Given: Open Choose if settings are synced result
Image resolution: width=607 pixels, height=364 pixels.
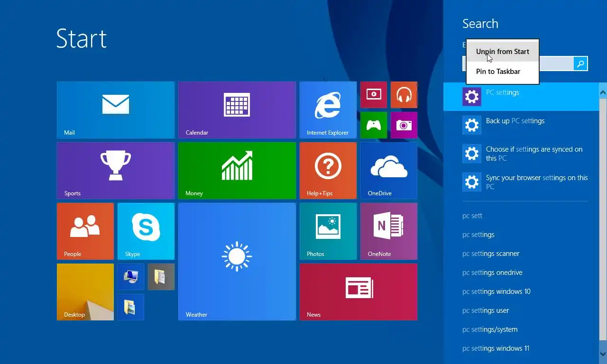Looking at the screenshot, I should pyautogui.click(x=521, y=154).
